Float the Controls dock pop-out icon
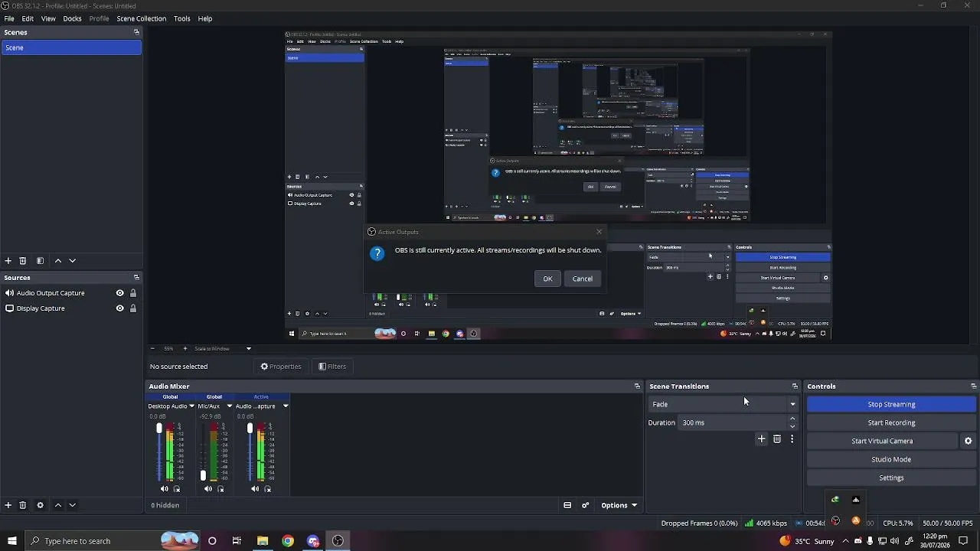Image resolution: width=980 pixels, height=551 pixels. pos(974,386)
